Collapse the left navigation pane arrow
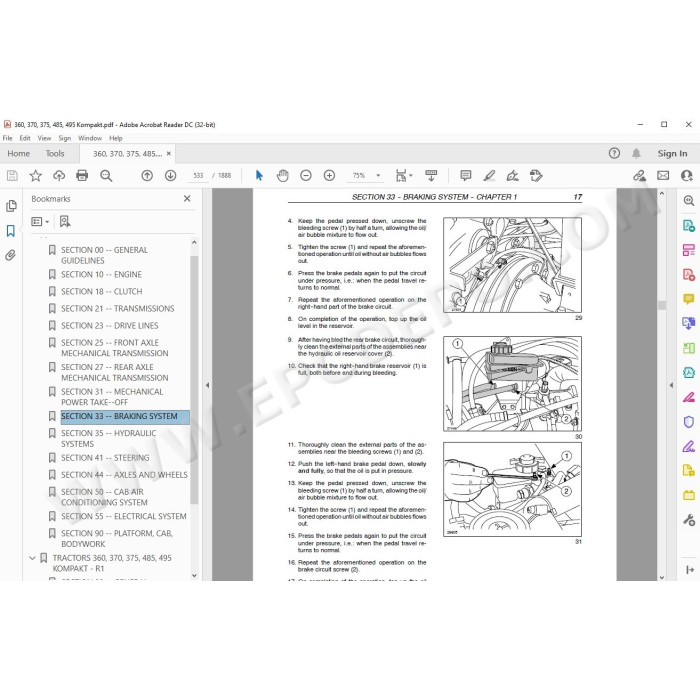The height and width of the screenshot is (700, 700). point(207,385)
